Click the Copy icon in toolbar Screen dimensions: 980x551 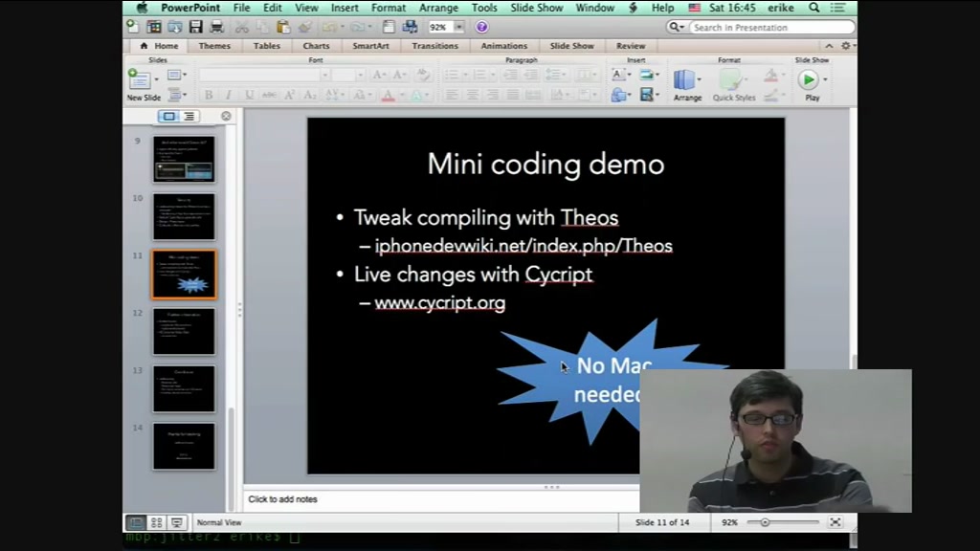pos(262,27)
